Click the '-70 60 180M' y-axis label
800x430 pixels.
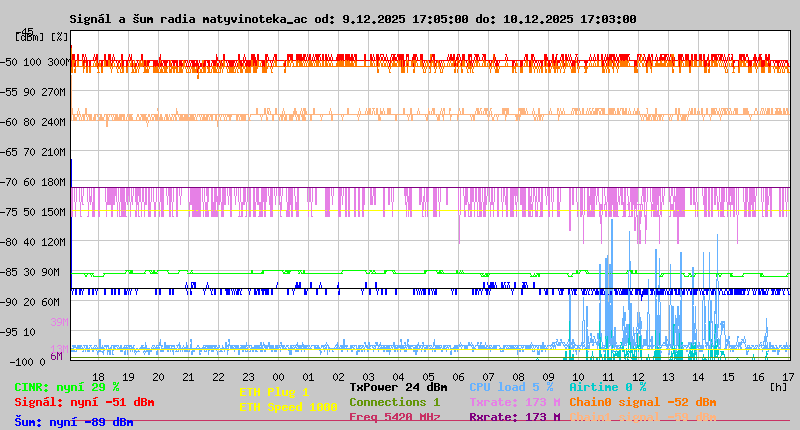[33, 182]
